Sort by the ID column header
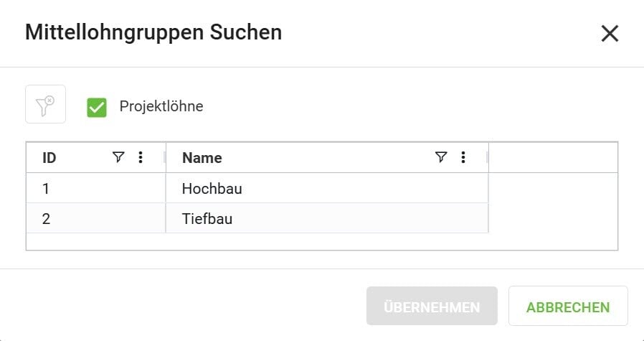Image resolution: width=644 pixels, height=341 pixels. (49, 158)
